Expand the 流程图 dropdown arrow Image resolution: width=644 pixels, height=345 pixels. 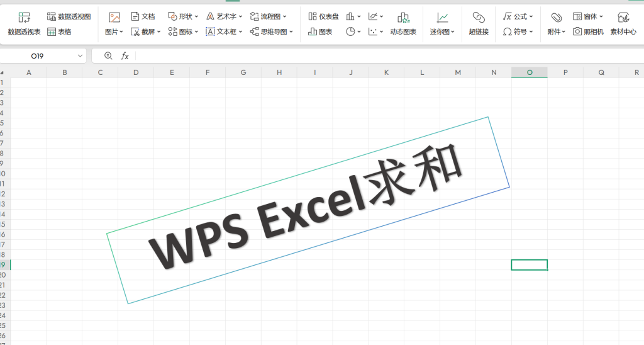coord(285,16)
